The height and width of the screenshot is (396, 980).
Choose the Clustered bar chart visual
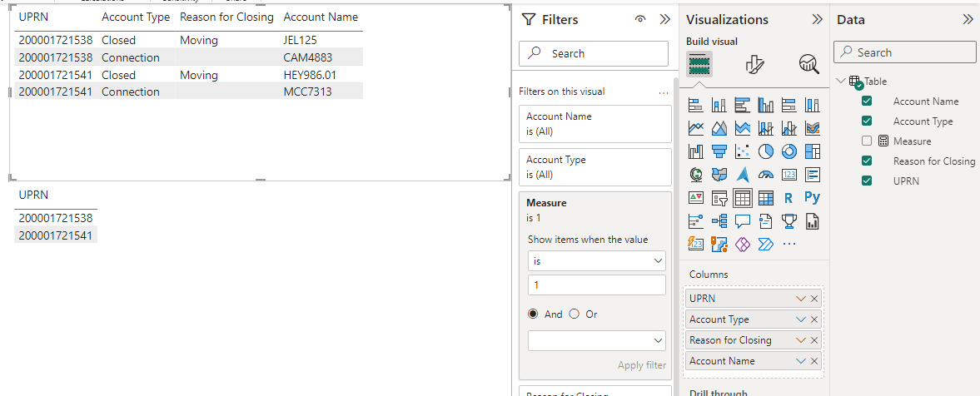(743, 105)
